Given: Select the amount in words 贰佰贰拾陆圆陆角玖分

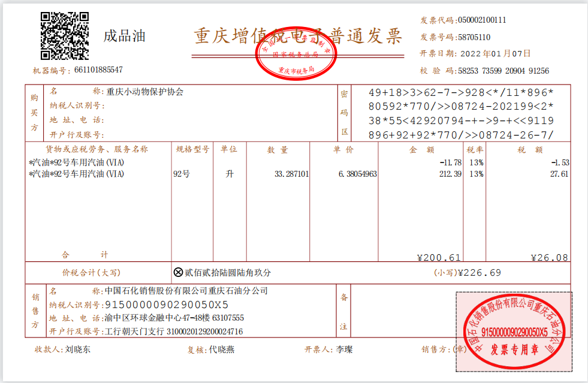Looking at the screenshot, I should click(228, 273).
